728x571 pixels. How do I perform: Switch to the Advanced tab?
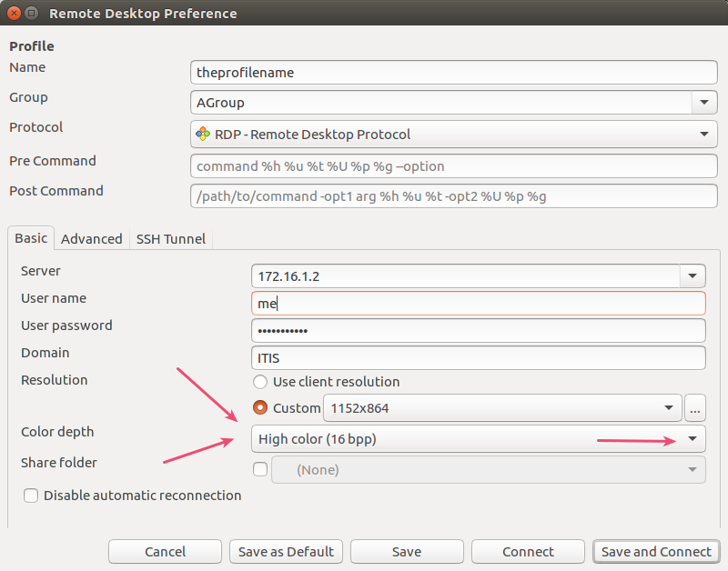click(x=92, y=238)
